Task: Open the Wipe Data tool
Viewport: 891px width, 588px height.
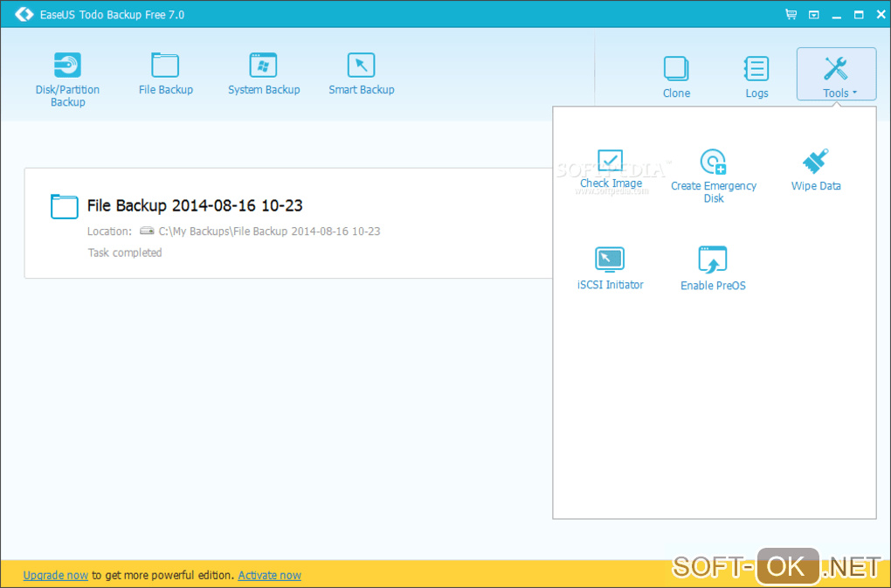Action: pos(815,169)
